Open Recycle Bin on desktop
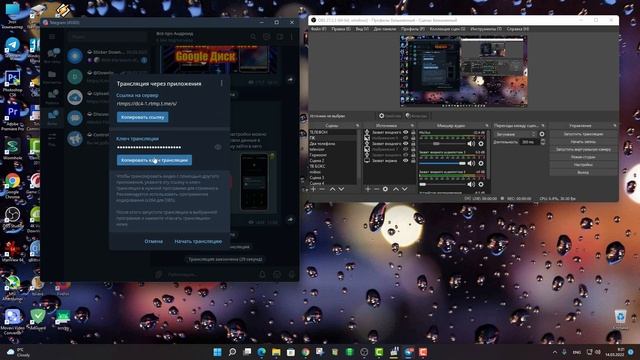The image size is (640, 360). click(x=620, y=318)
